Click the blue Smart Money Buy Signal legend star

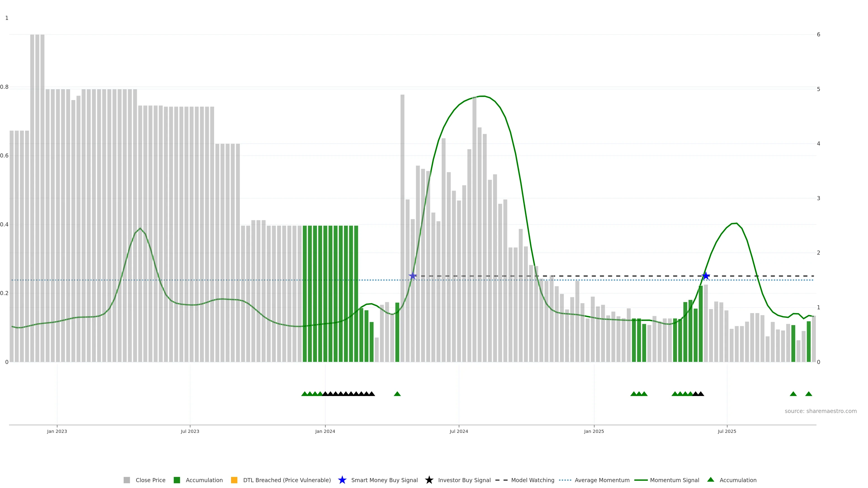coord(342,480)
